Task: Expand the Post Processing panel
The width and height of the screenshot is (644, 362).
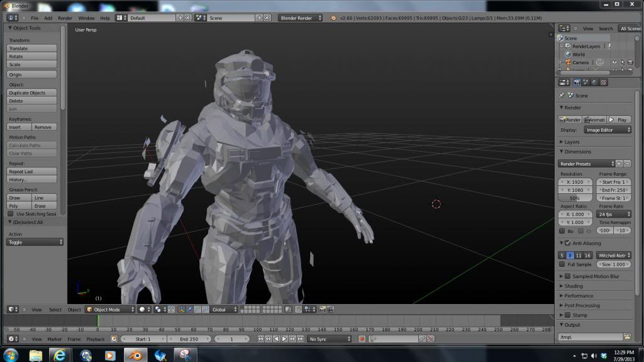Action: point(582,305)
